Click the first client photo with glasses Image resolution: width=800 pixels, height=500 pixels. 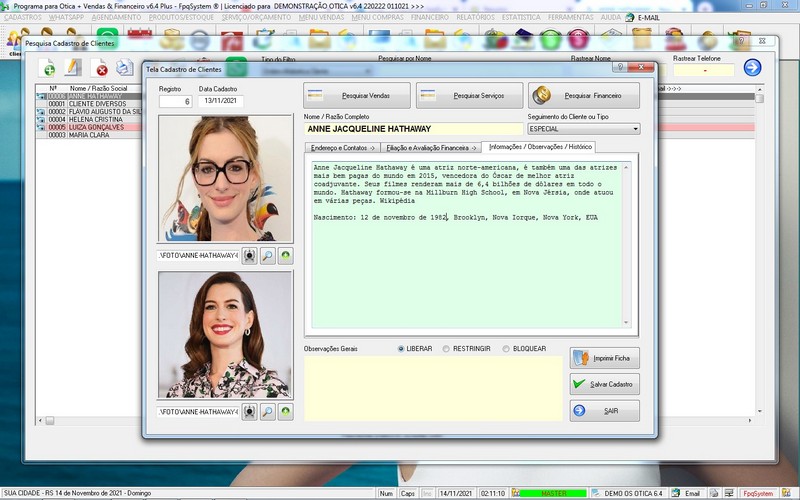click(x=226, y=179)
